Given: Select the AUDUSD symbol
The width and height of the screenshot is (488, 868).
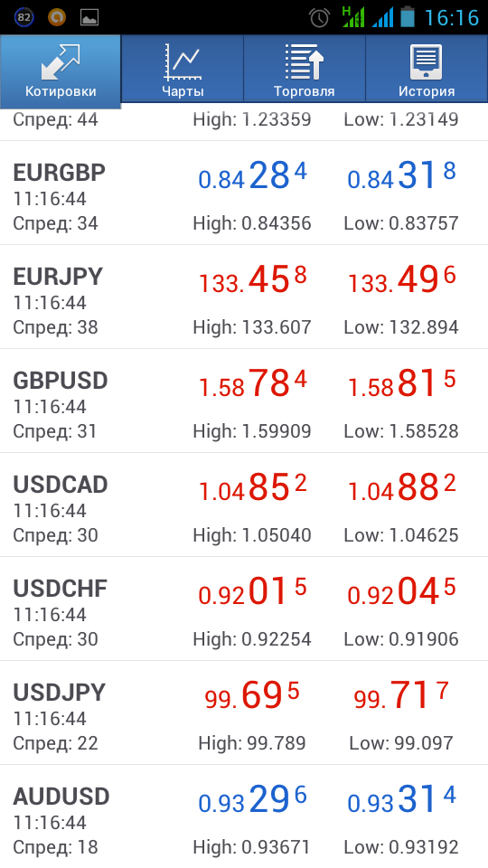Looking at the screenshot, I should 61,797.
